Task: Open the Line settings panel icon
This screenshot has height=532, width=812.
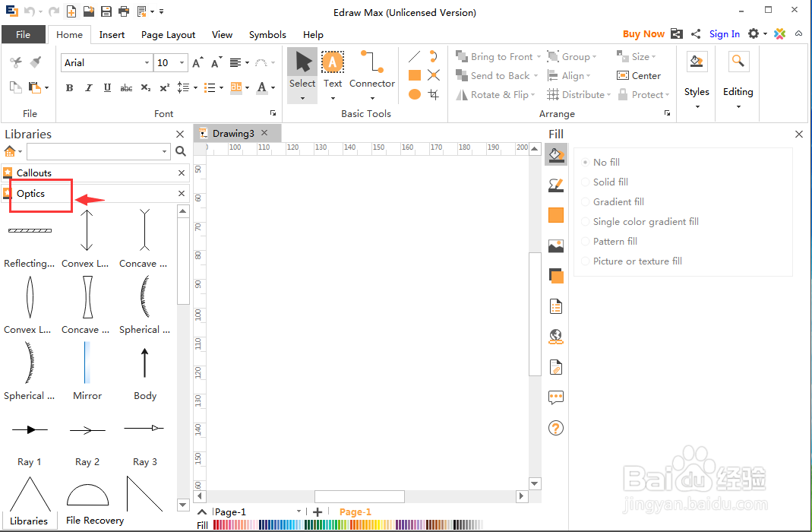Action: 556,185
